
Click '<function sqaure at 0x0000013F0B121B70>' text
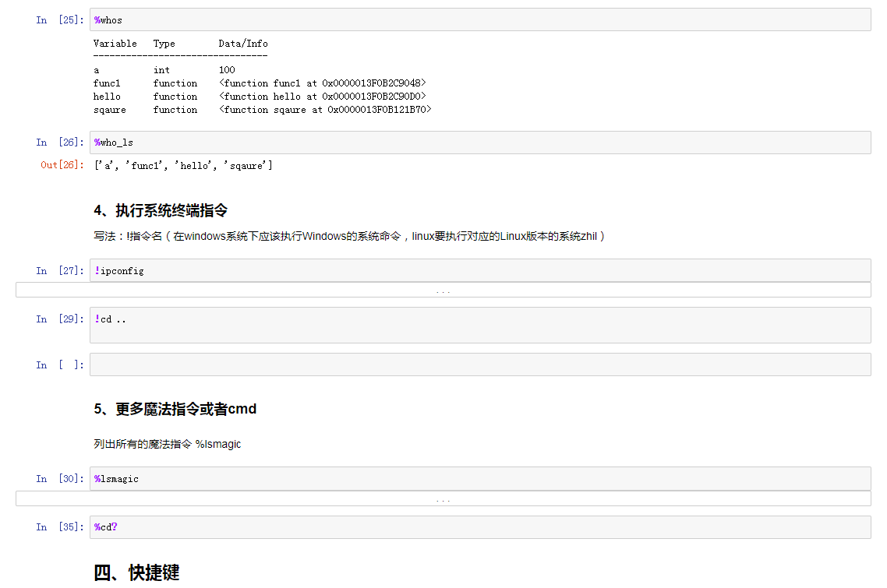pos(325,110)
